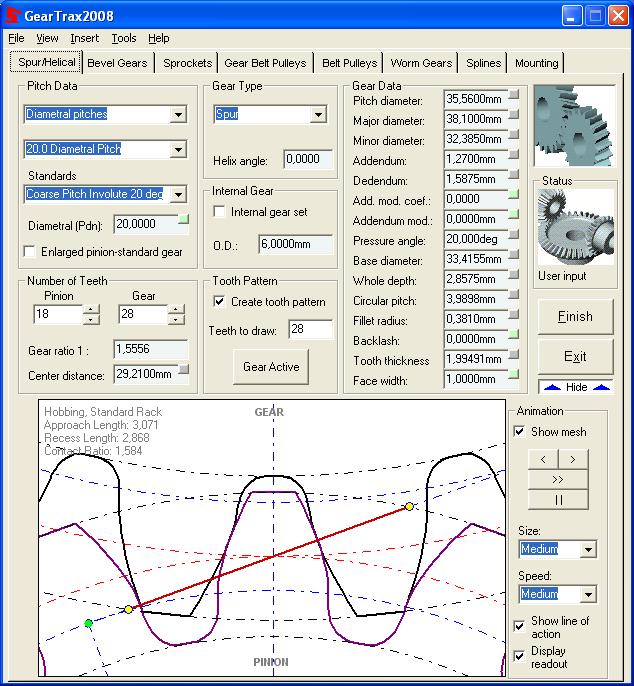This screenshot has width=634, height=686.
Task: Increase Gear teeth with up arrow
Action: [175, 310]
